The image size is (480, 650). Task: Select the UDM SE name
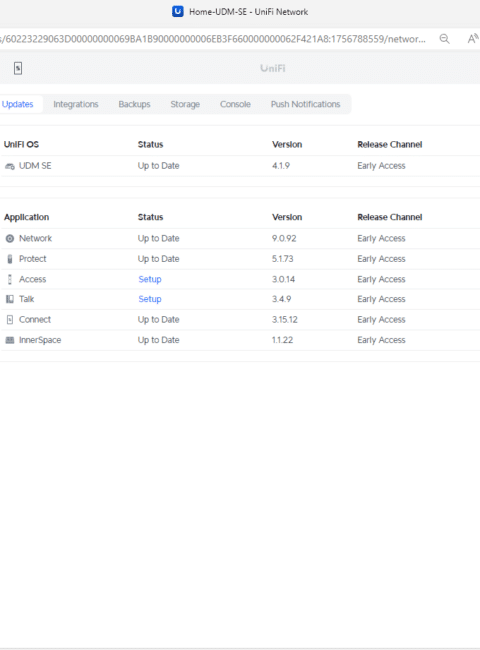point(35,166)
